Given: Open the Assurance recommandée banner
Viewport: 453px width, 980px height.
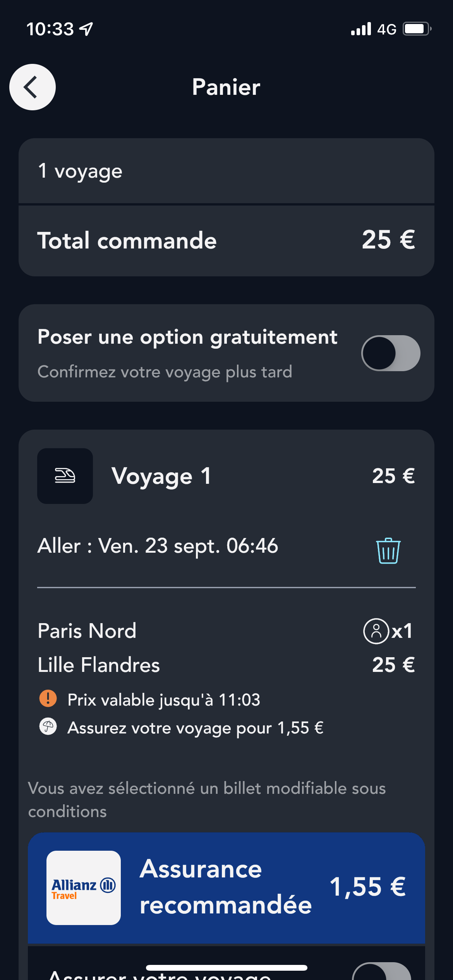Looking at the screenshot, I should 226,887.
